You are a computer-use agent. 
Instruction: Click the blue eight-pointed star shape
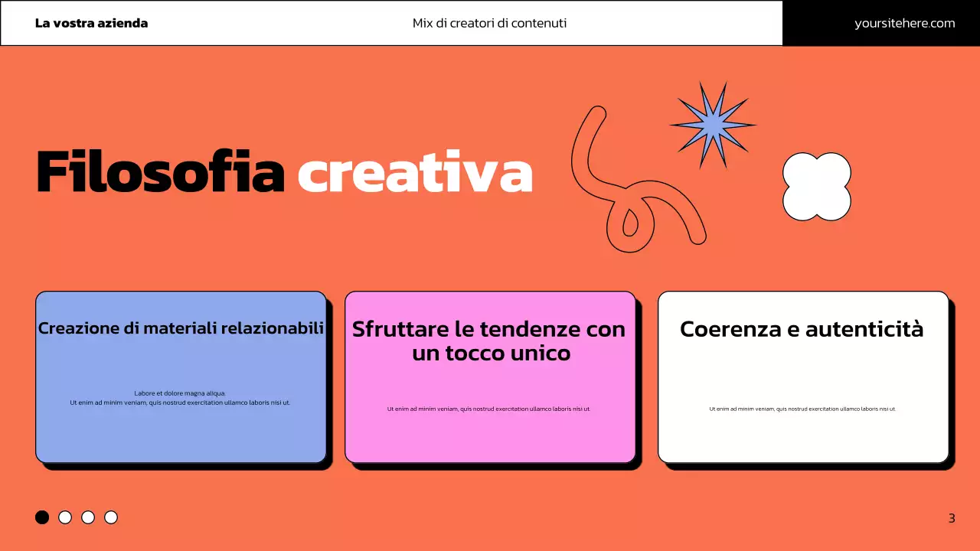click(713, 125)
